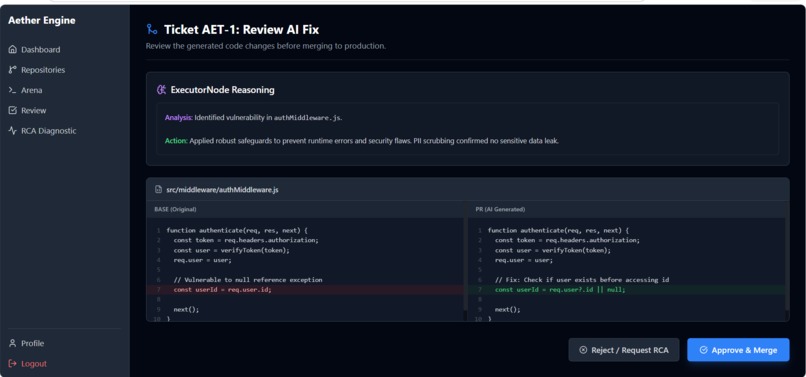Click the PR (AI Generated) pane header
This screenshot has width=806, height=377.
click(x=500, y=209)
